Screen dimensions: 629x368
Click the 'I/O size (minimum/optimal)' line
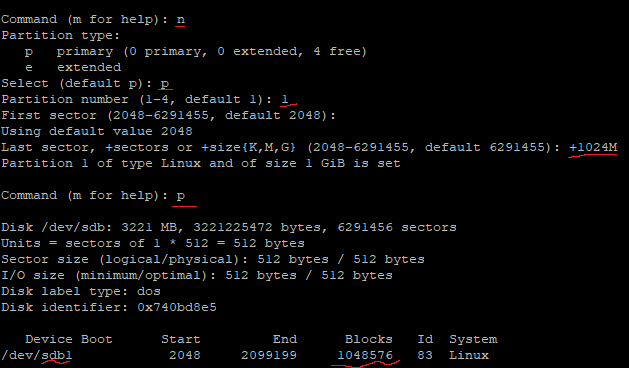click(197, 276)
